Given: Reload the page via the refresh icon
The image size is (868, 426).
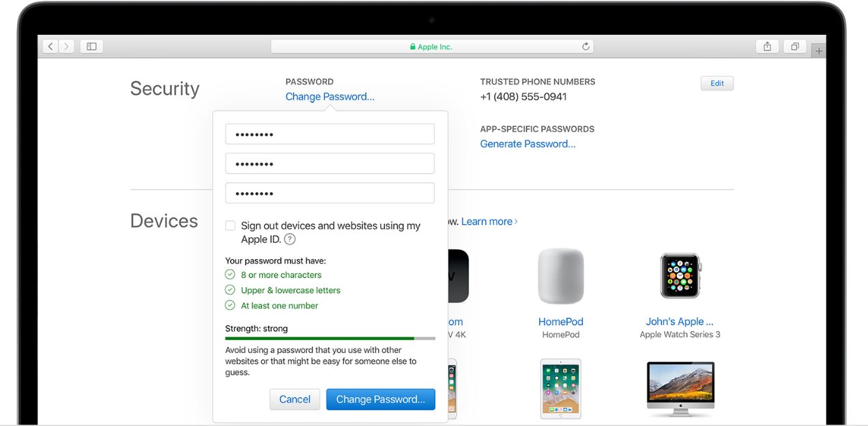Looking at the screenshot, I should [x=585, y=46].
